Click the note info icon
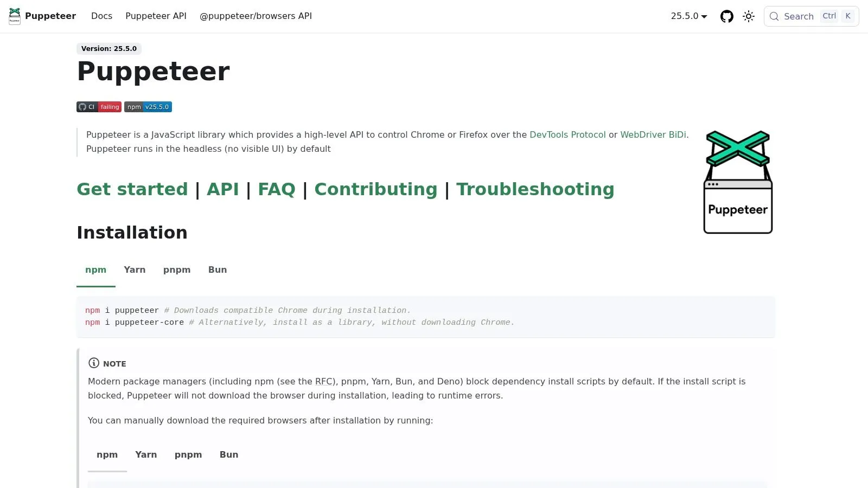The width and height of the screenshot is (868, 488). pos(94,363)
